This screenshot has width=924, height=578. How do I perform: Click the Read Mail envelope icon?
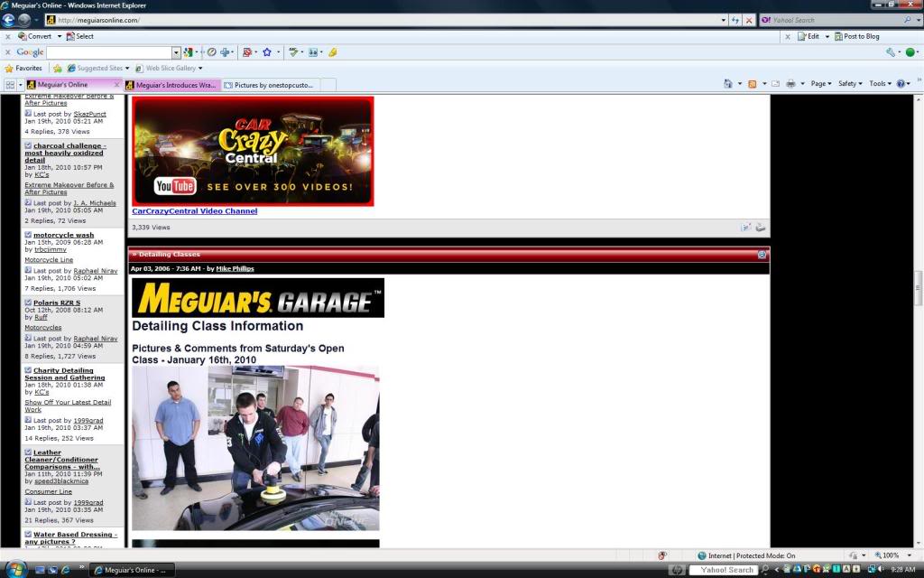[775, 84]
